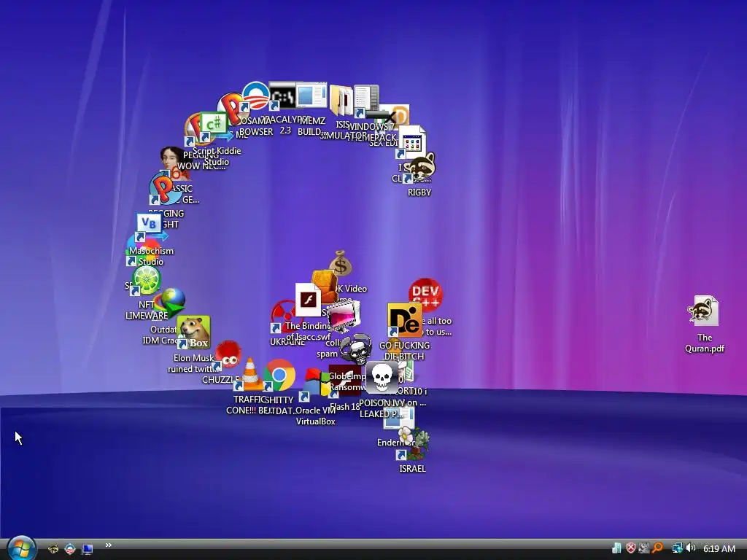747x560 pixels.
Task: Open the green LimeWire icon
Action: [x=146, y=279]
